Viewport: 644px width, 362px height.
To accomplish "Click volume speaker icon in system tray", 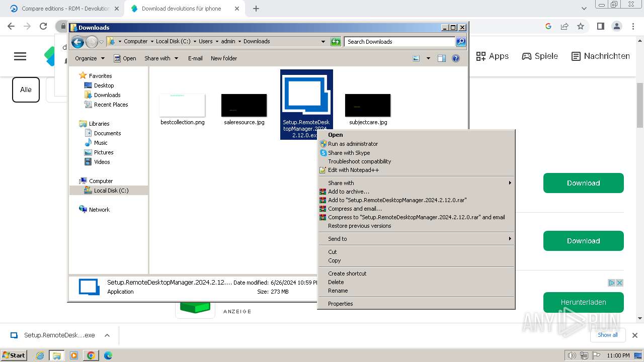I will (x=572, y=355).
